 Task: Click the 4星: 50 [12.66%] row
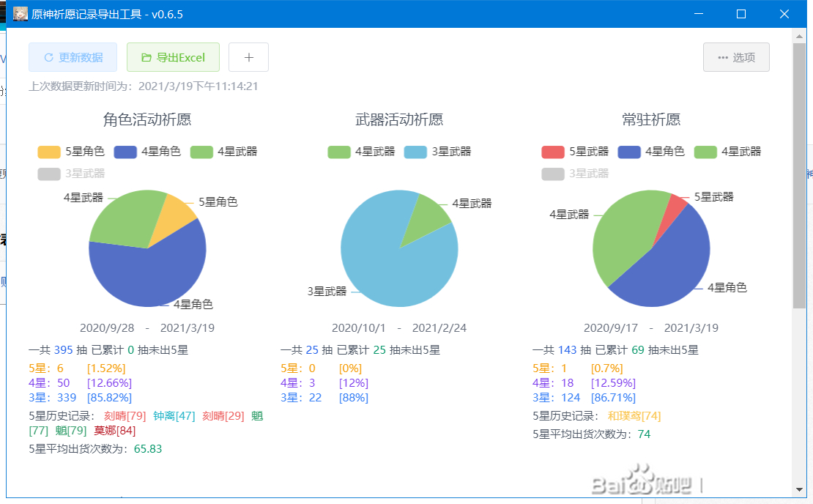click(x=81, y=382)
